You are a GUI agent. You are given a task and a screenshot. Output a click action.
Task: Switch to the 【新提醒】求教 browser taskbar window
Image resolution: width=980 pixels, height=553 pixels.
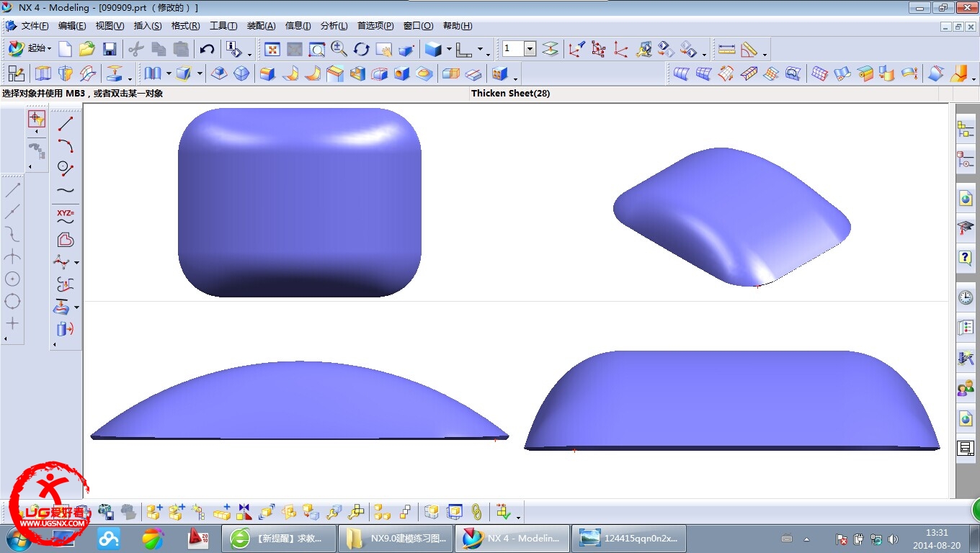(279, 538)
